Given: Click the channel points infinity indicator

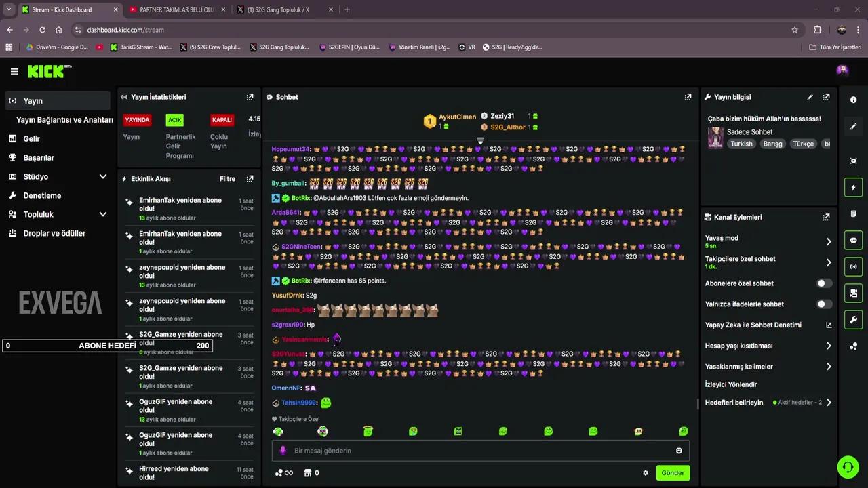Looking at the screenshot, I should 284,473.
